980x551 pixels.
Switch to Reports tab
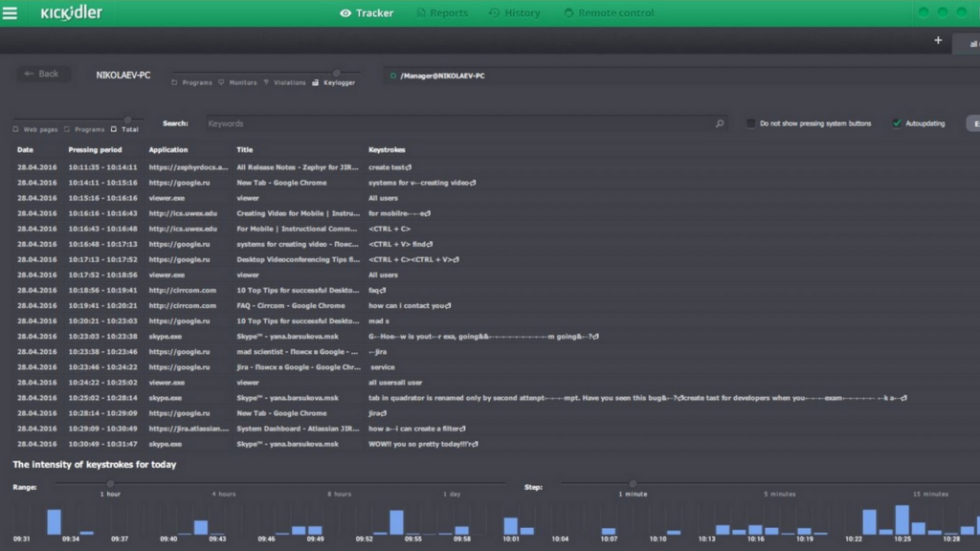[x=442, y=13]
